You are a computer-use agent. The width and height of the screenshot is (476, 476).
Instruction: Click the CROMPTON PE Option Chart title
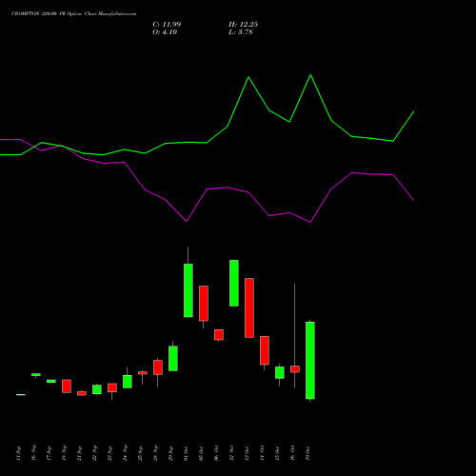[x=74, y=14]
